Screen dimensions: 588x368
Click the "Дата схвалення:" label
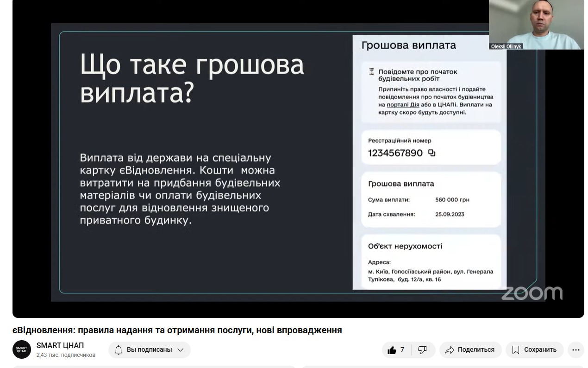tap(392, 214)
